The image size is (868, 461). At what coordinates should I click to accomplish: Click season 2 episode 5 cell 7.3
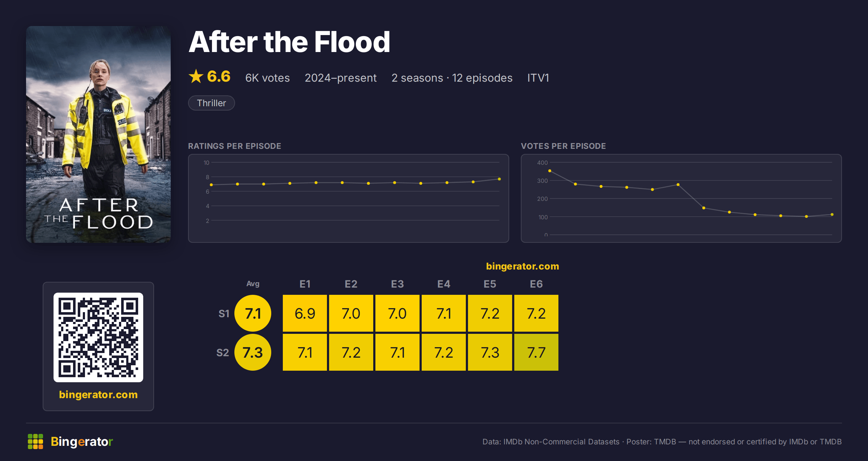pos(490,352)
